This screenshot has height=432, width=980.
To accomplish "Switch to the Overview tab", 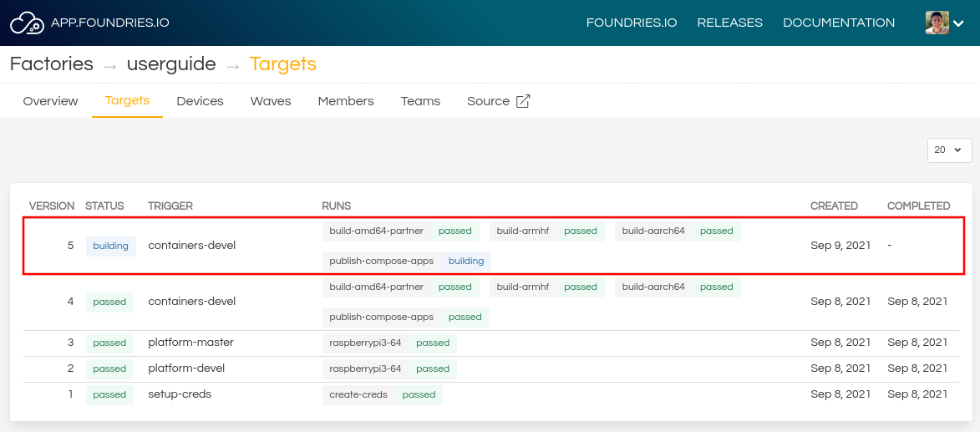I will coord(50,101).
